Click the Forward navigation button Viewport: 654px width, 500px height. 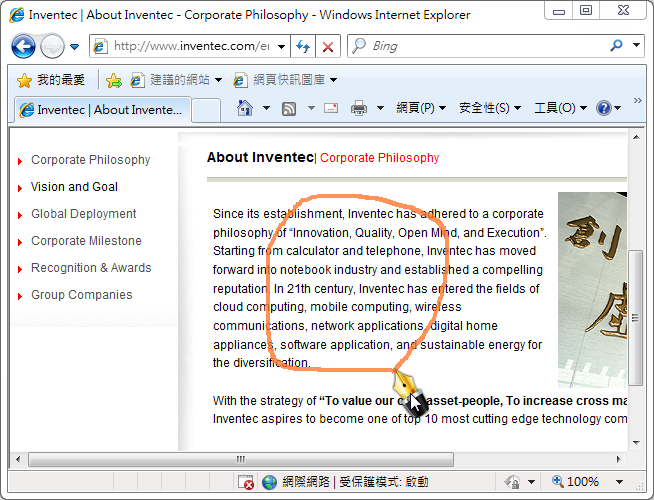point(52,46)
